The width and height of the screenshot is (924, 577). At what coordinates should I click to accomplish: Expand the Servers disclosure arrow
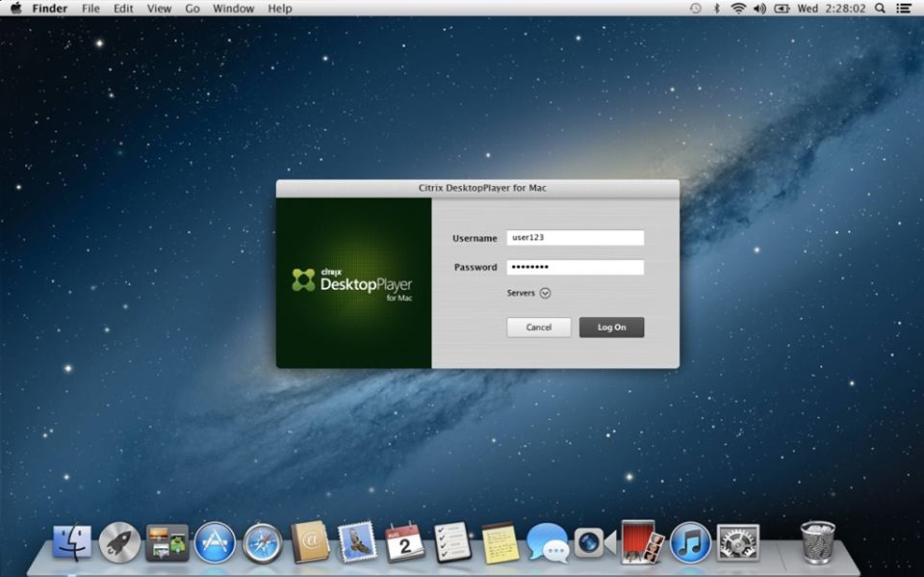pyautogui.click(x=545, y=294)
